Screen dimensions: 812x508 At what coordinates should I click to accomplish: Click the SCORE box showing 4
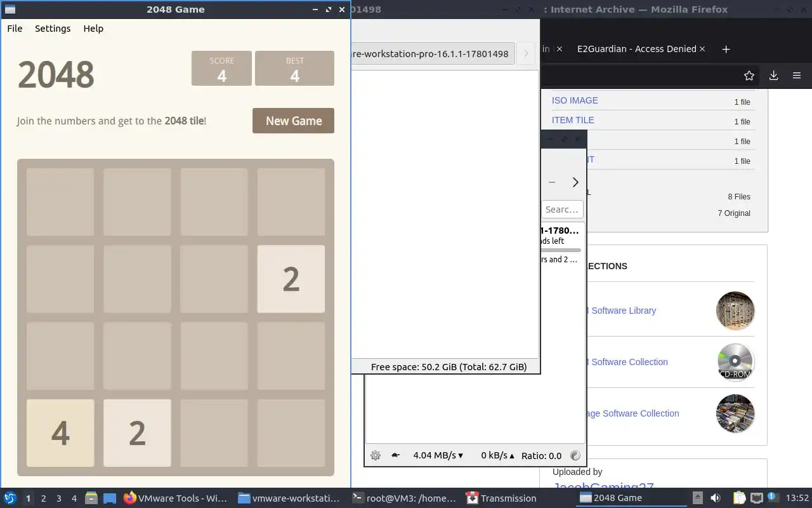221,68
